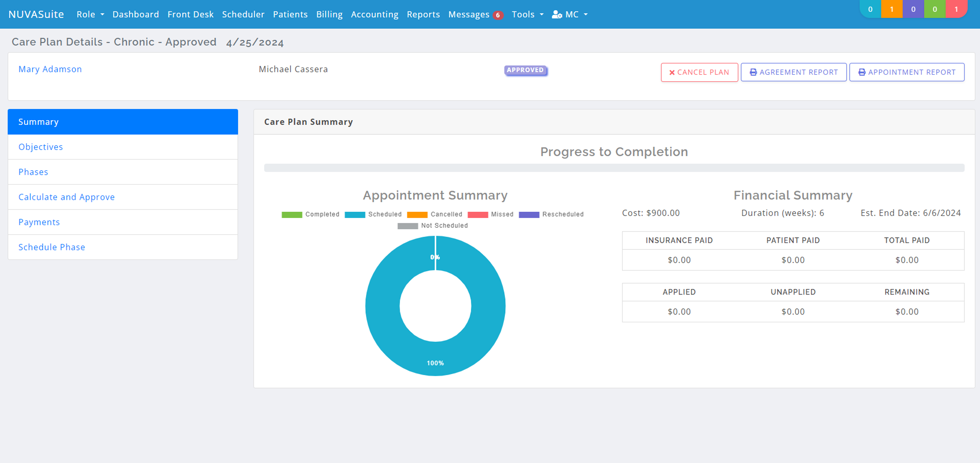Navigate to Accounting
This screenshot has height=463, width=980.
point(375,14)
